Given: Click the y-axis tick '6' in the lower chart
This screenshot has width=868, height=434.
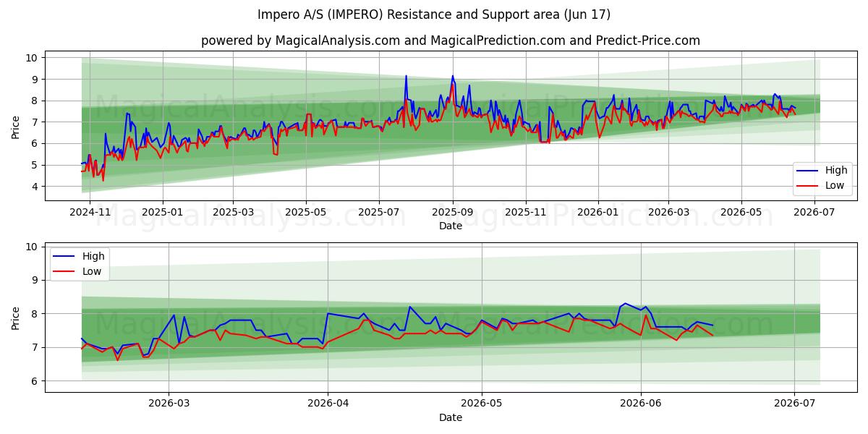Looking at the screenshot, I should 36,381.
